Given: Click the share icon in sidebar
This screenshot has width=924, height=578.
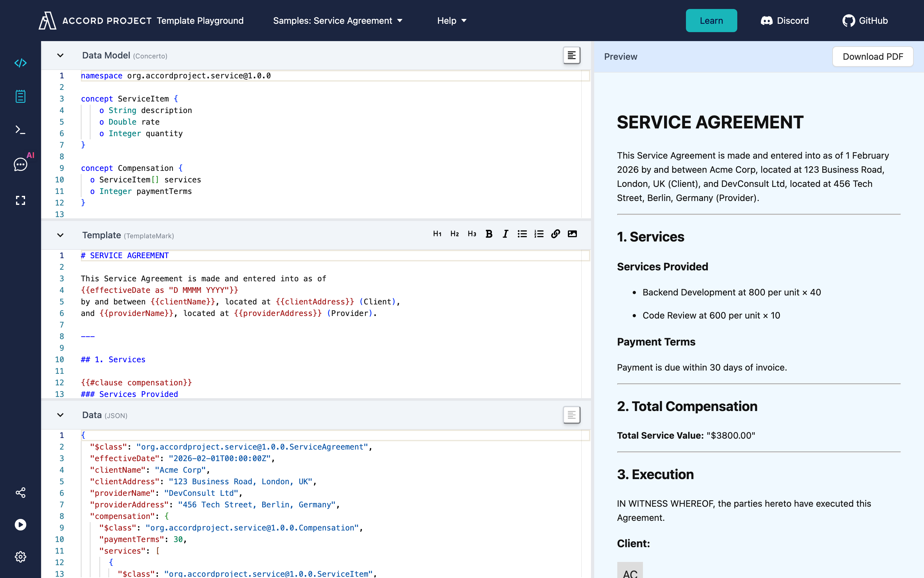Looking at the screenshot, I should [x=21, y=492].
